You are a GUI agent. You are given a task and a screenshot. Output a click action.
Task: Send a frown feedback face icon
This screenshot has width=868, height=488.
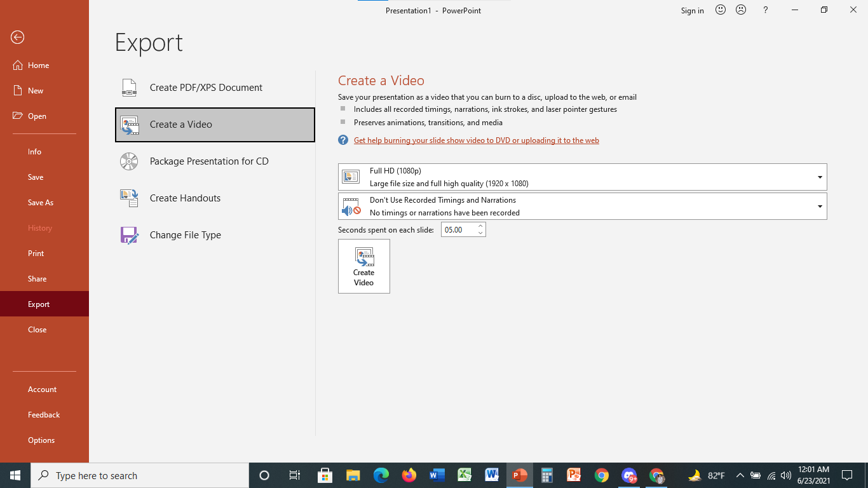741,10
